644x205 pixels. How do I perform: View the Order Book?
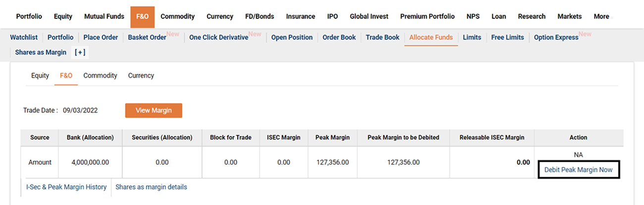pyautogui.click(x=339, y=37)
